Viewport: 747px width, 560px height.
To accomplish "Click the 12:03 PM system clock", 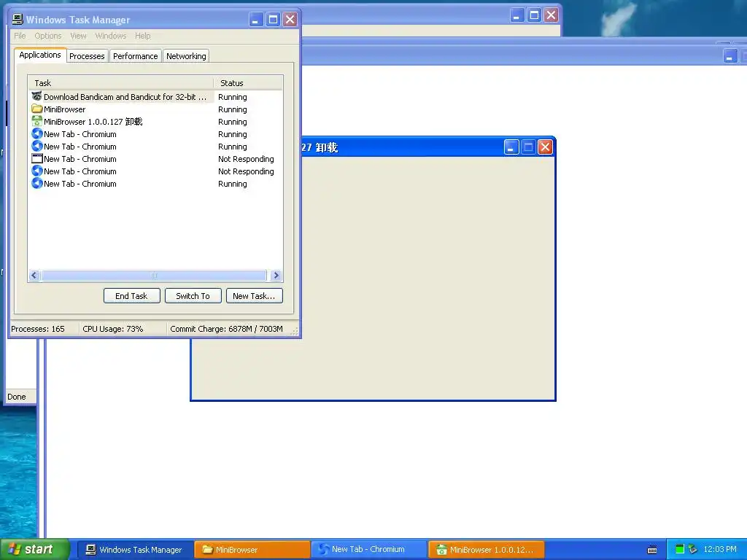I will pyautogui.click(x=720, y=550).
